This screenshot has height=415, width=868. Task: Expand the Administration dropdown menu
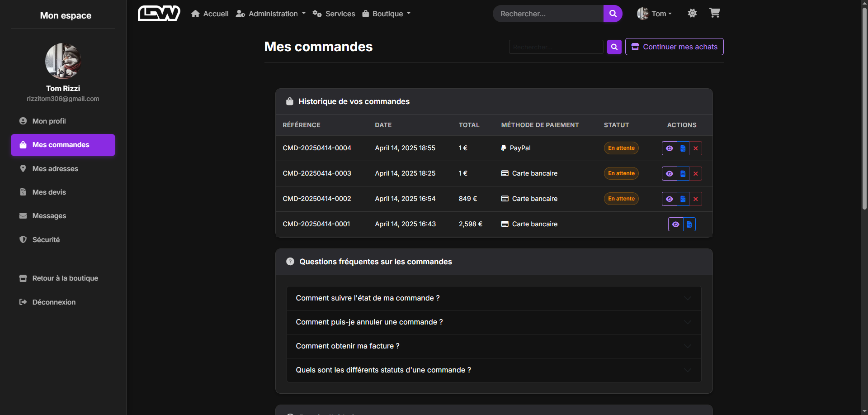point(270,14)
